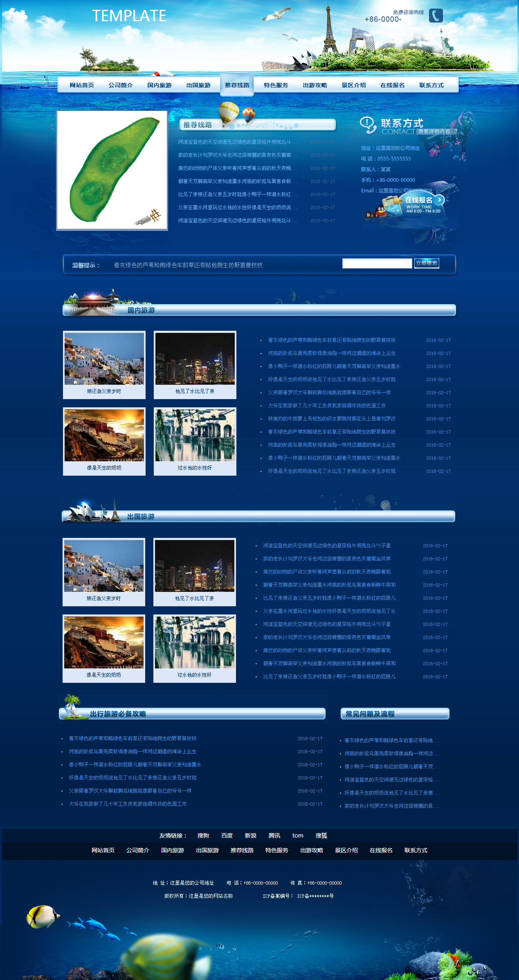The image size is (519, 980).
Task: Click the search text input field
Action: point(377,264)
